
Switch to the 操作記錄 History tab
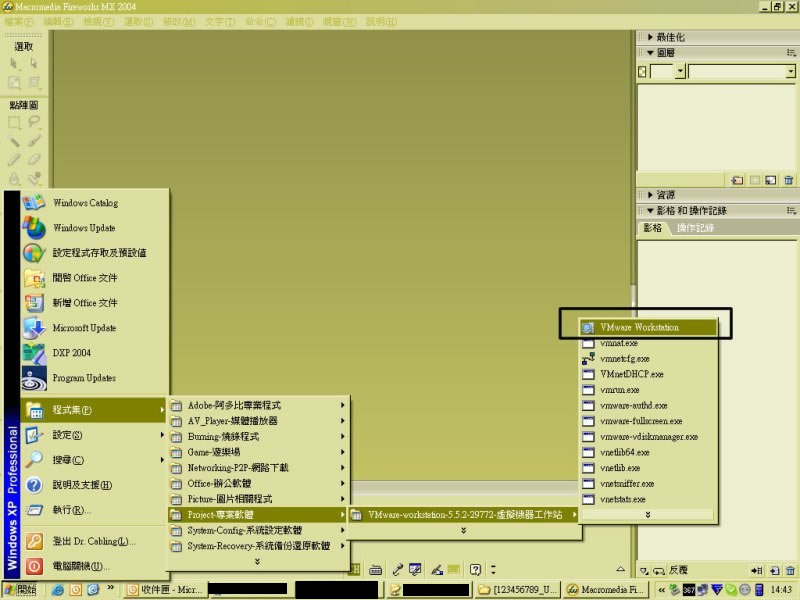[x=695, y=228]
